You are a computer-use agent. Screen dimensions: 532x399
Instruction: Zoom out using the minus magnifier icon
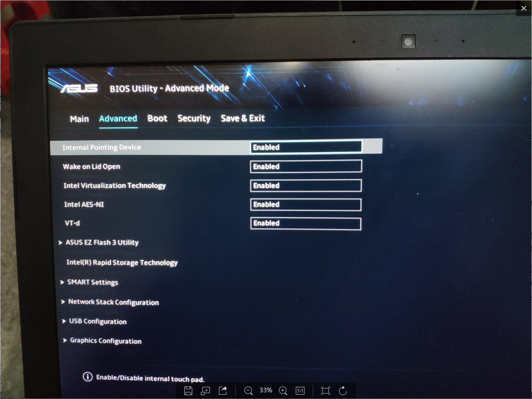(248, 390)
